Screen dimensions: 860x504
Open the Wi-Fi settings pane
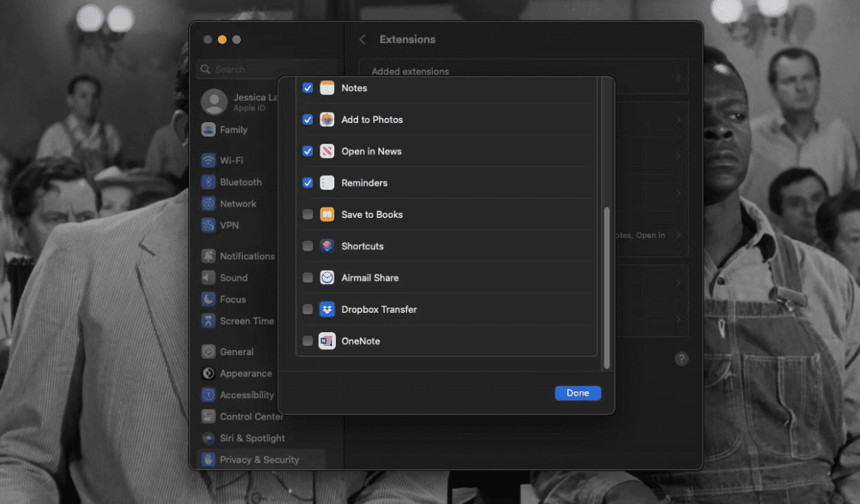pos(231,160)
